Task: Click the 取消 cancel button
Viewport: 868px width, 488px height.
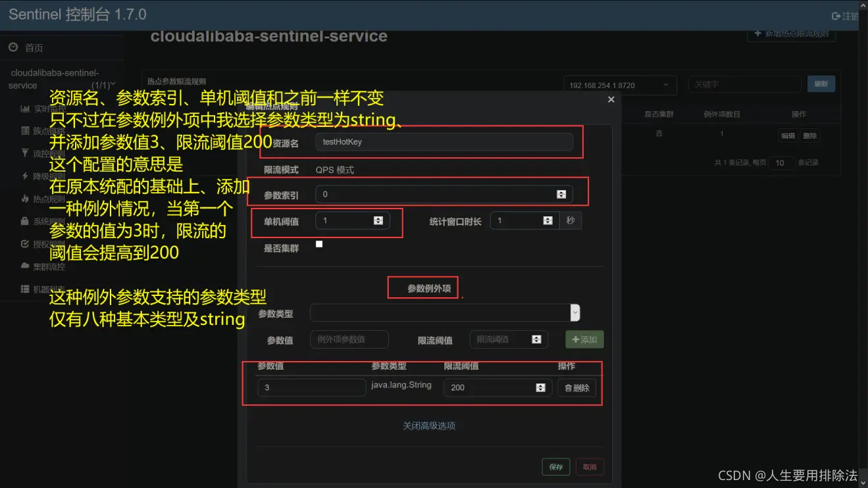Action: (590, 467)
